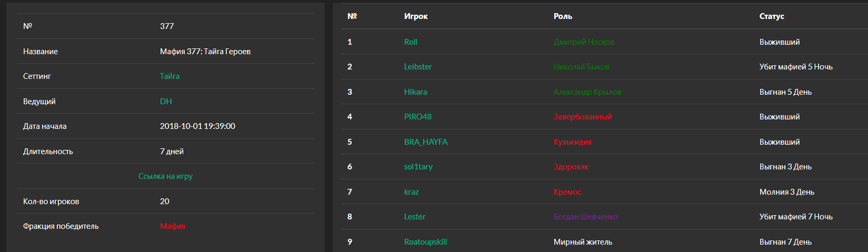Select role Богдан Шевченко

click(585, 217)
